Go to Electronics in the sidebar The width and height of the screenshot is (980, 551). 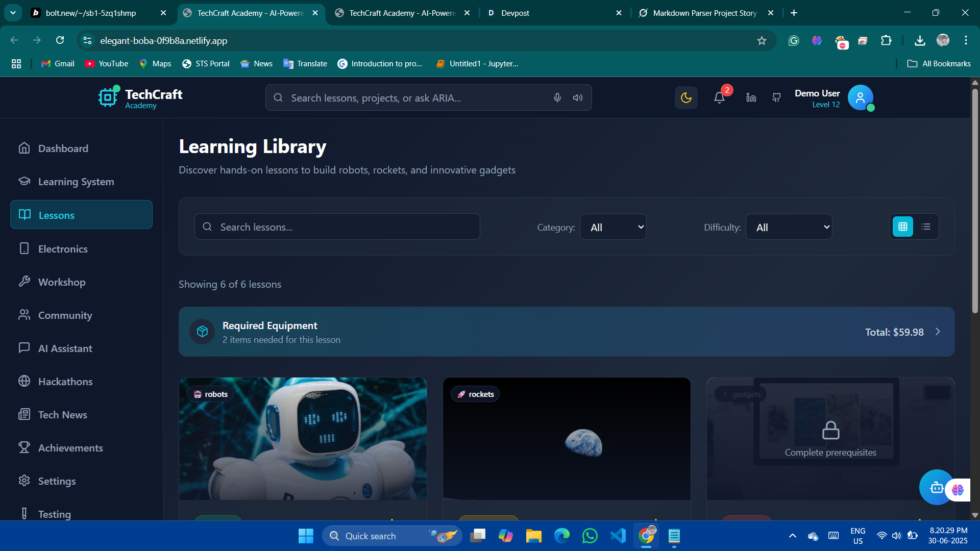(63, 249)
